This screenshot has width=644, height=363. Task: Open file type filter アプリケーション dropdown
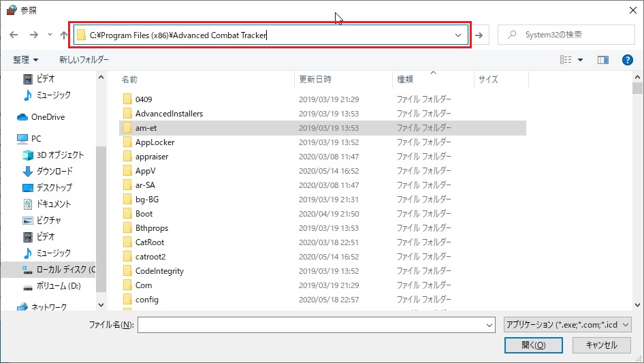(568, 325)
